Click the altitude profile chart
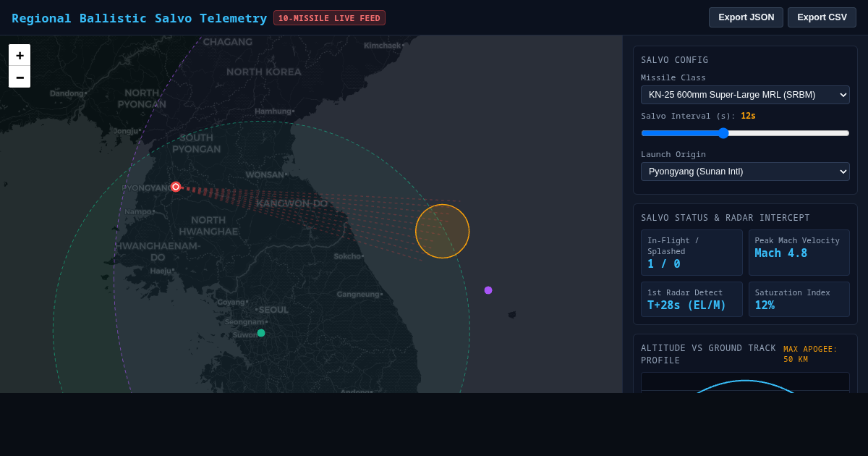 coord(745,383)
